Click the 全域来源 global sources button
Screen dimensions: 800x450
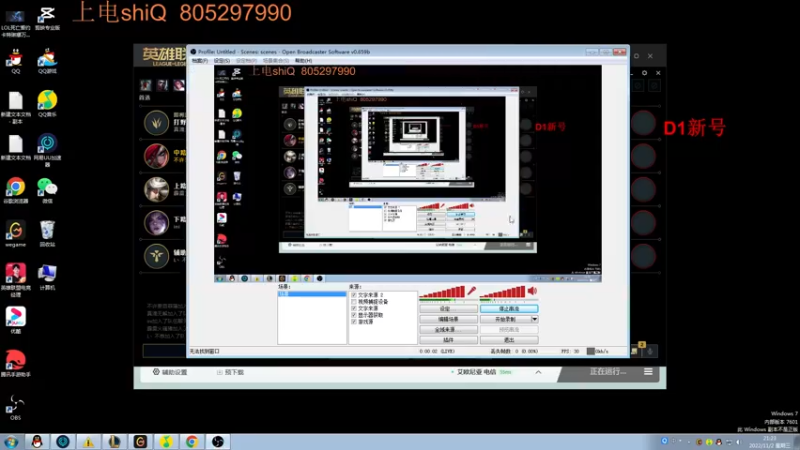(x=448, y=330)
